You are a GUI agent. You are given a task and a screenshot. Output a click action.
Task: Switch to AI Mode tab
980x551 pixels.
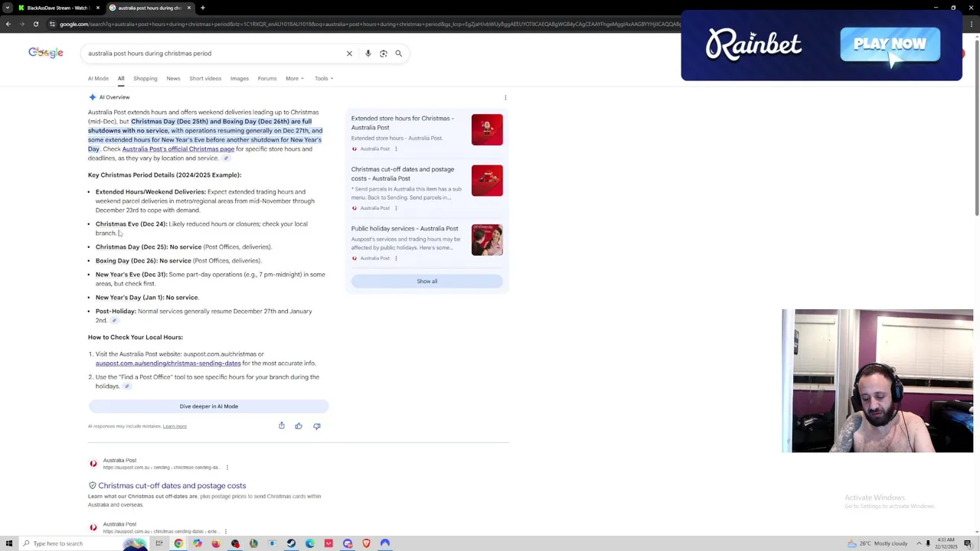pyautogui.click(x=98, y=78)
